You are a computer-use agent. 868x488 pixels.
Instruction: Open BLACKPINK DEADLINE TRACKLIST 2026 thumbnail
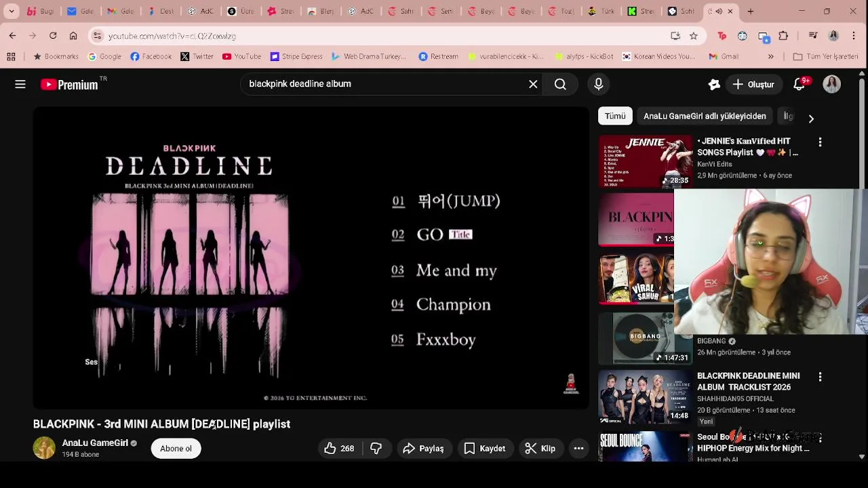tap(646, 396)
